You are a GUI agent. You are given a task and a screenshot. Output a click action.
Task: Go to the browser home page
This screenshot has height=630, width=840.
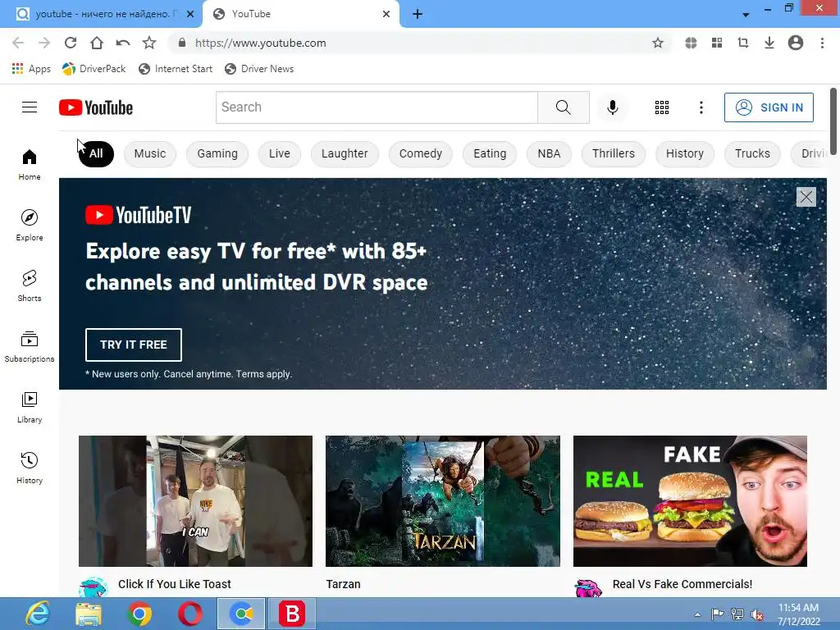click(x=97, y=43)
